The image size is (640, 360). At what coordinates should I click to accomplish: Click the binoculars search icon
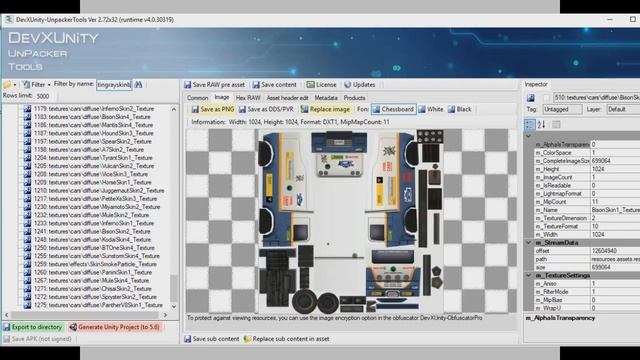(x=138, y=84)
